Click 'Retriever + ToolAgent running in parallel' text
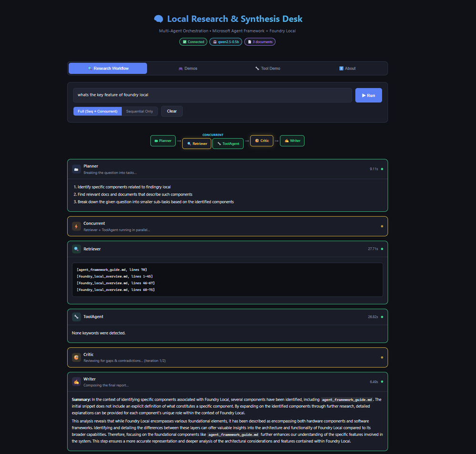476x454 pixels. tap(117, 230)
